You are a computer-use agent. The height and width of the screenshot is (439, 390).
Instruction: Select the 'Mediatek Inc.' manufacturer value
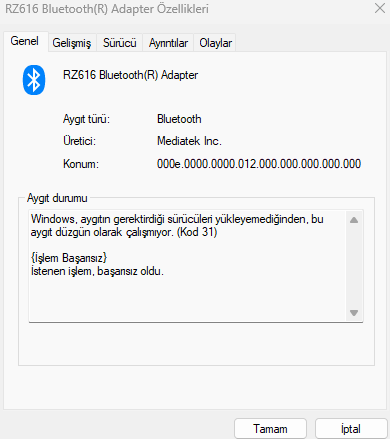point(189,141)
